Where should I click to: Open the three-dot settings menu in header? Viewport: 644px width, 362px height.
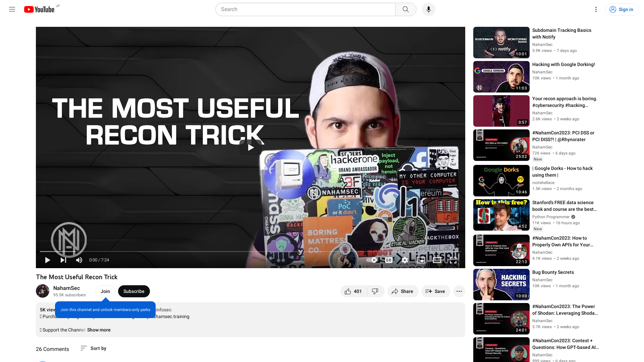[596, 9]
